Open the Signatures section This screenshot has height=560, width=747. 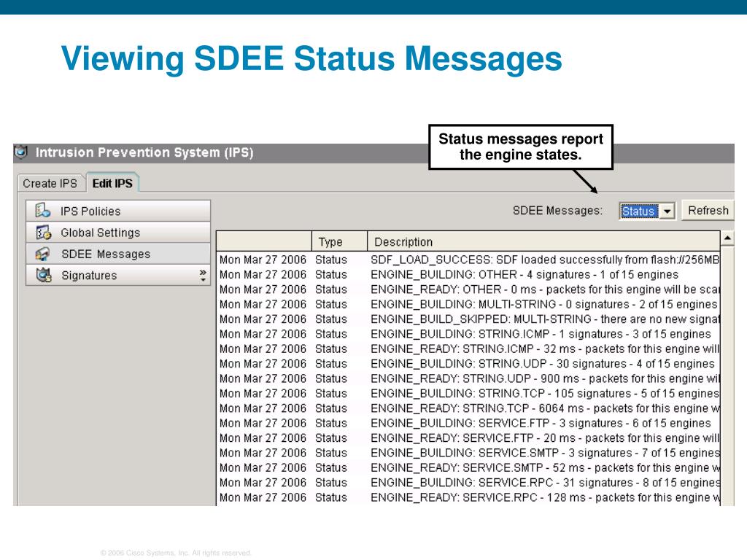pyautogui.click(x=118, y=275)
